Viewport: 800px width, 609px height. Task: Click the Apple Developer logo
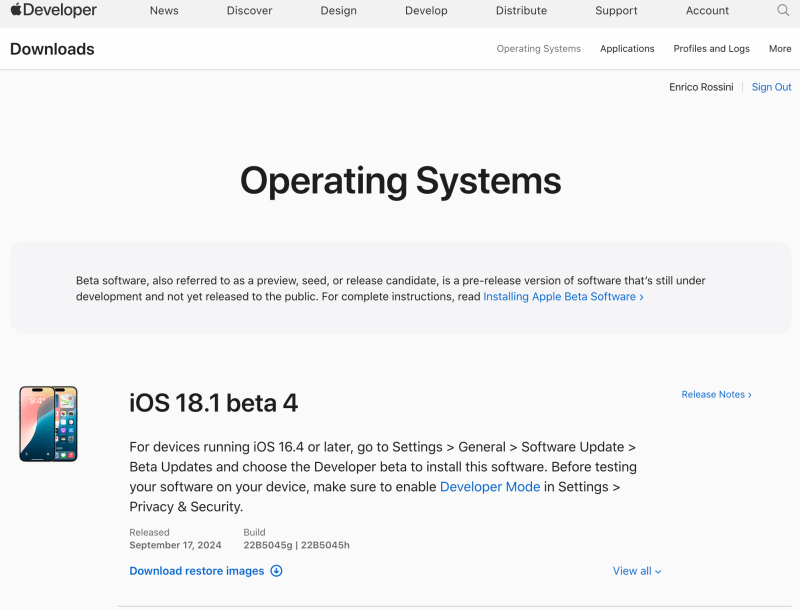click(54, 10)
